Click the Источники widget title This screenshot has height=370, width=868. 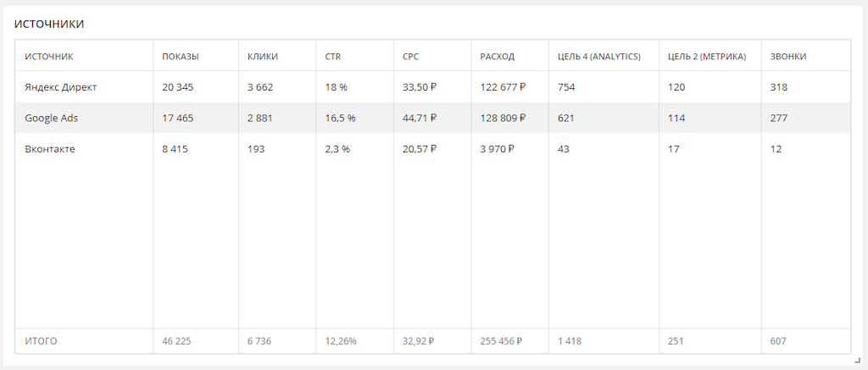tap(49, 24)
